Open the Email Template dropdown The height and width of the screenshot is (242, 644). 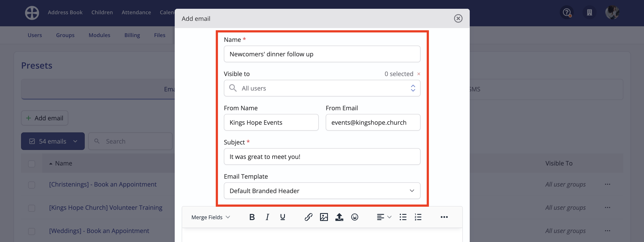point(322,191)
